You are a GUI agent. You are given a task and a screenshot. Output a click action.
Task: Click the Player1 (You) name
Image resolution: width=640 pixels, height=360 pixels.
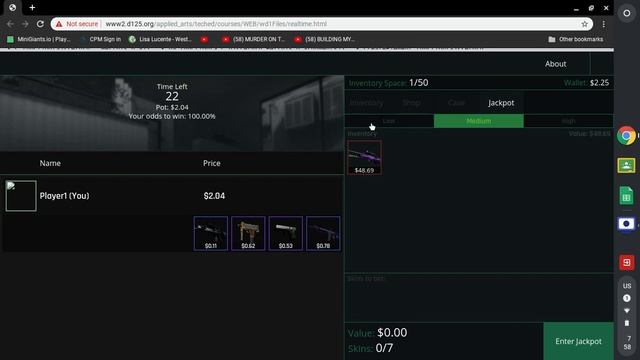(64, 196)
